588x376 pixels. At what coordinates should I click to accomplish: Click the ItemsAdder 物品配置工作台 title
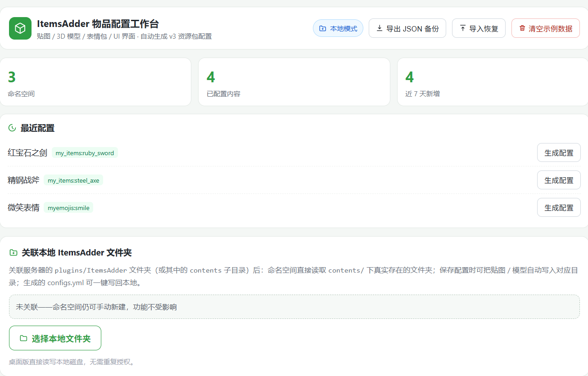tap(98, 24)
